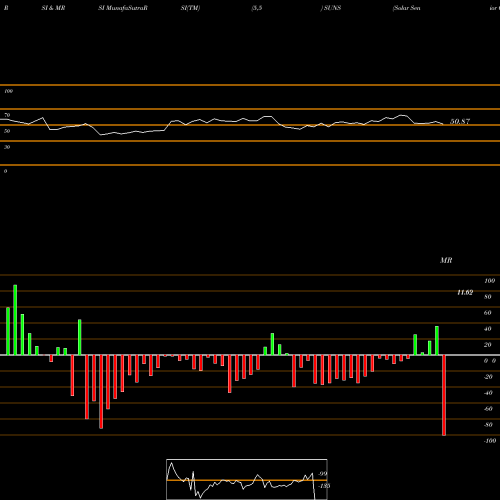This screenshot has height=500, width=500.
Task: Open the mini overview chart thumbnail
Action: click(247, 479)
